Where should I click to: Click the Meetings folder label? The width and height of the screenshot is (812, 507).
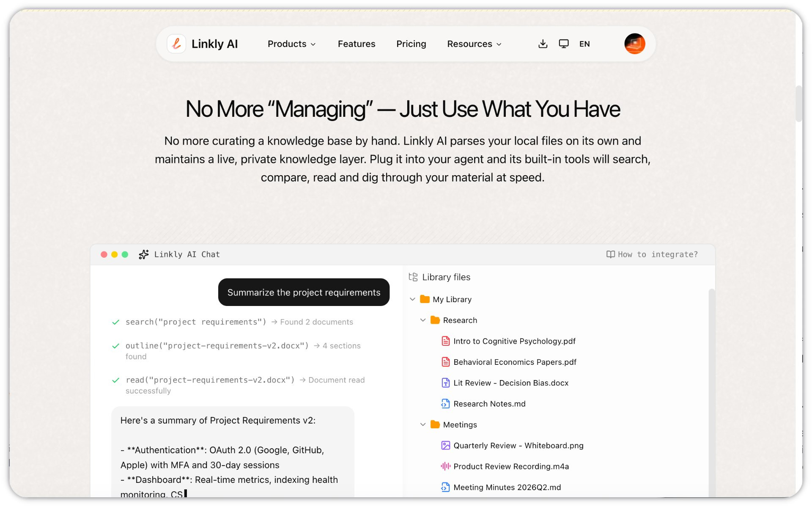(460, 424)
